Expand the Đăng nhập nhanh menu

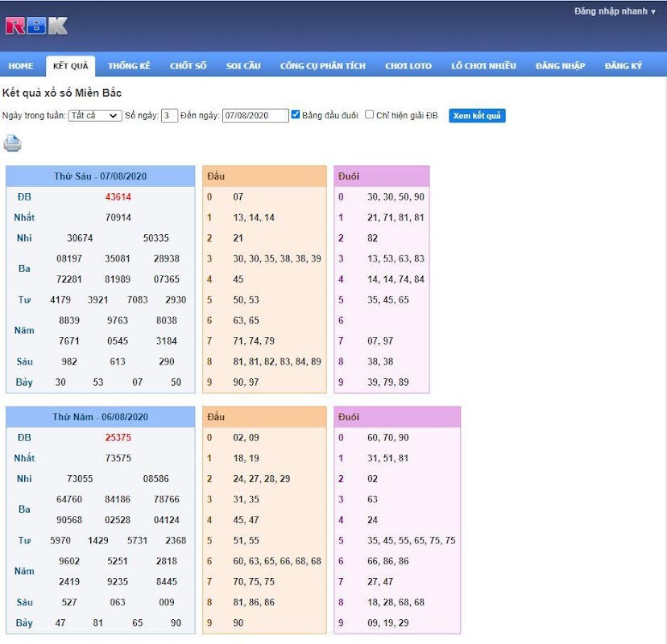[615, 11]
